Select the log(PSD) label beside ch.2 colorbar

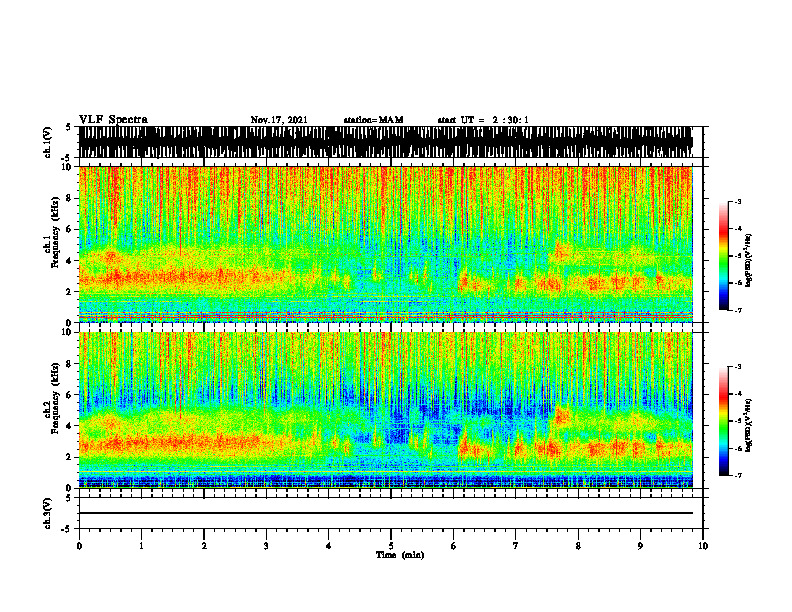749,425
